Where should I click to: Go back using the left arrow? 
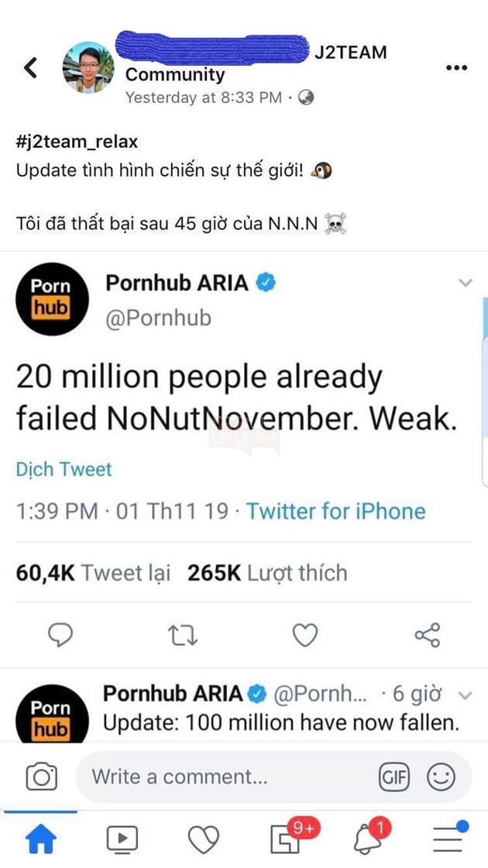pyautogui.click(x=31, y=67)
